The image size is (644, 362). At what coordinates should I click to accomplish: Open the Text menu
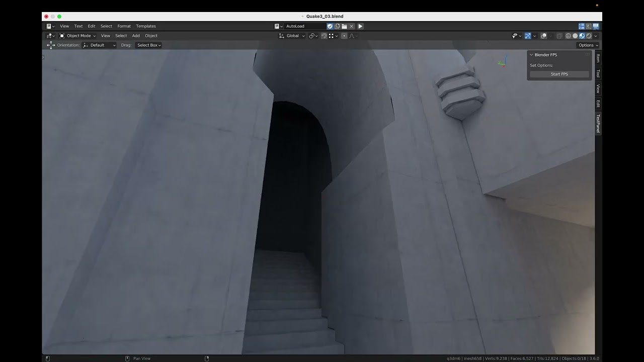(78, 26)
